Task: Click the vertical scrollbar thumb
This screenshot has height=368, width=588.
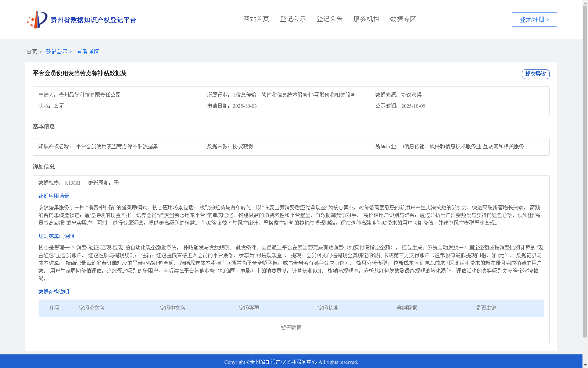Action: 585,171
